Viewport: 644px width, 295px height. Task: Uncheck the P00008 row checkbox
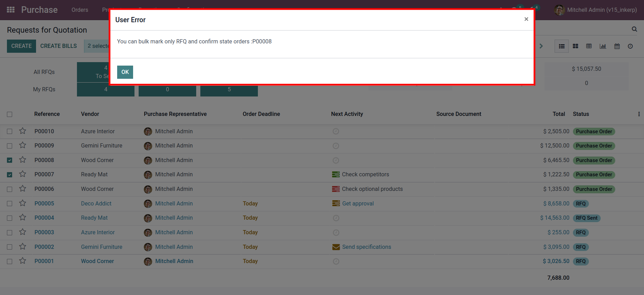(x=9, y=160)
